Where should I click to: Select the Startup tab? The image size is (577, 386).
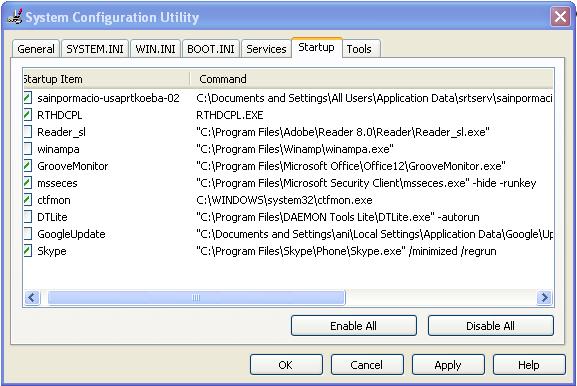(316, 47)
